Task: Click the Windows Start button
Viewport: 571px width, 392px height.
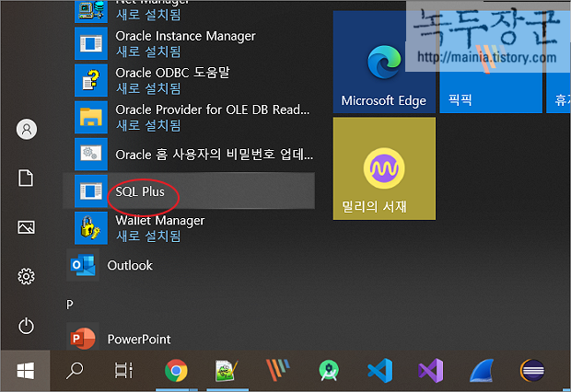Action: click(26, 371)
